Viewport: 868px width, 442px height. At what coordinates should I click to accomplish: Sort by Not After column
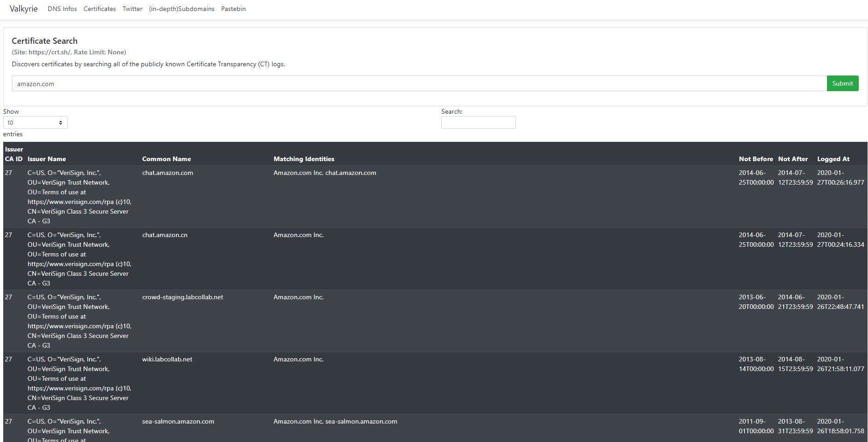(x=793, y=159)
